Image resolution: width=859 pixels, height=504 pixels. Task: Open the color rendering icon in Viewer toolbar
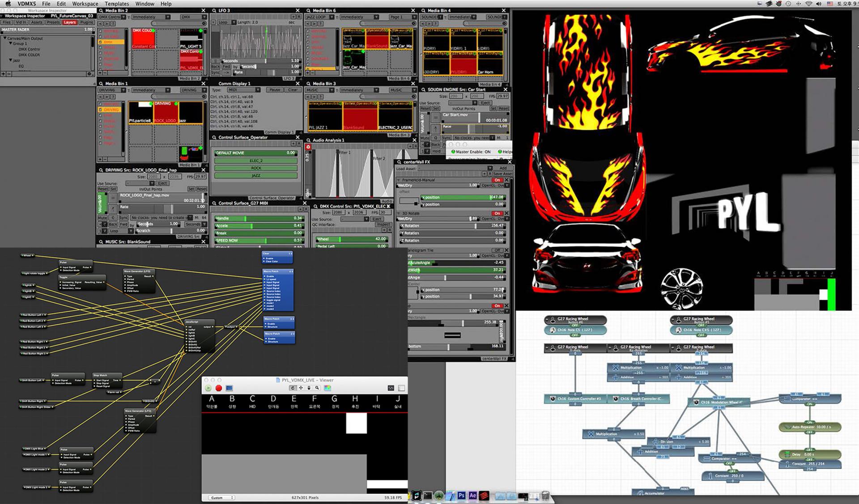[x=327, y=388]
